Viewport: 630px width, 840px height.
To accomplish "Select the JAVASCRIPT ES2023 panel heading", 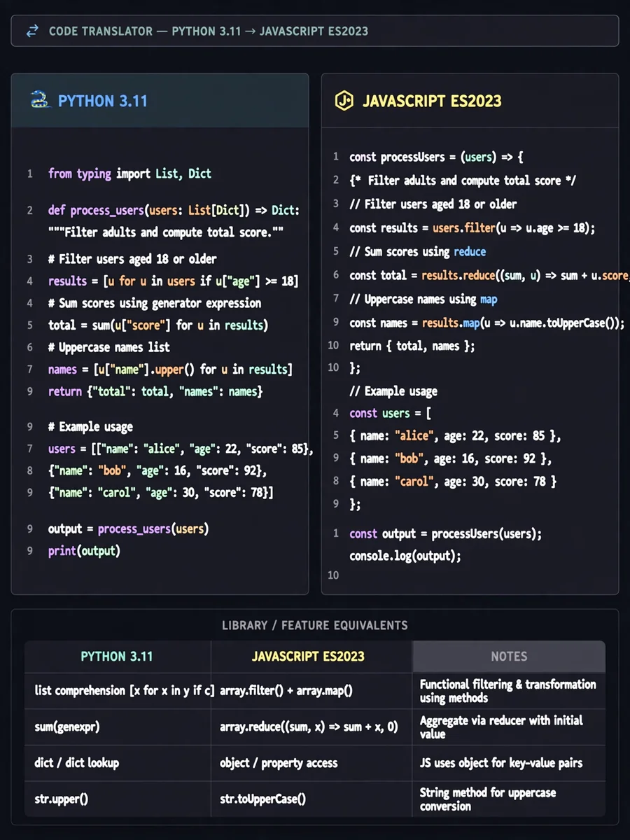I will (x=432, y=101).
